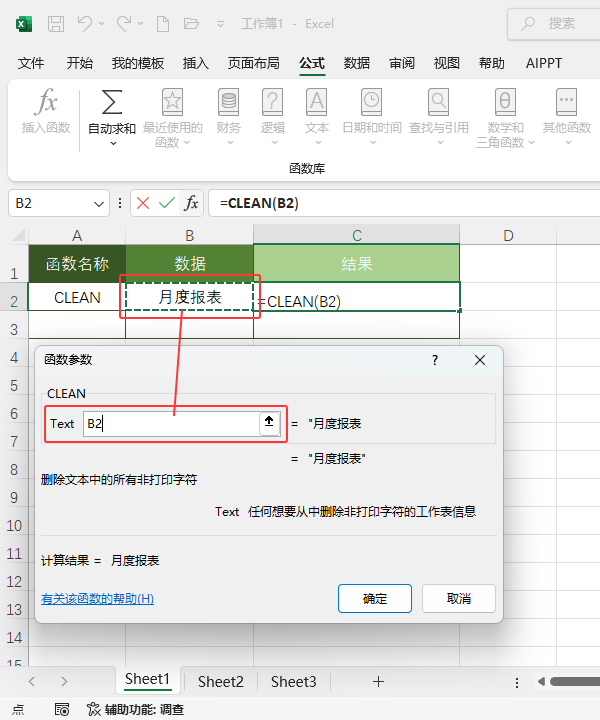
Task: Open the AIPPT tab
Action: pos(544,63)
